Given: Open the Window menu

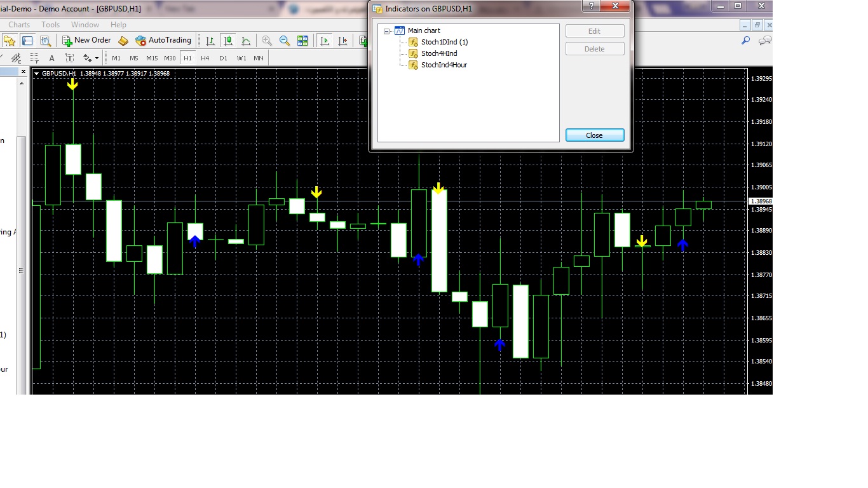Looking at the screenshot, I should click(x=85, y=25).
